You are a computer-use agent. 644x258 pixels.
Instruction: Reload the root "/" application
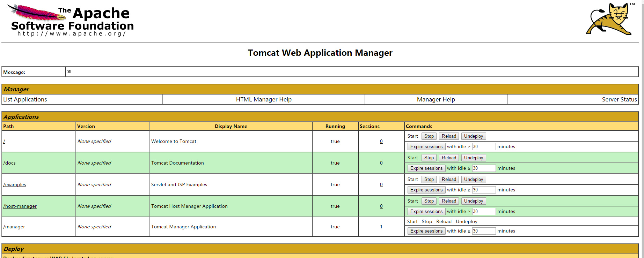coord(449,136)
